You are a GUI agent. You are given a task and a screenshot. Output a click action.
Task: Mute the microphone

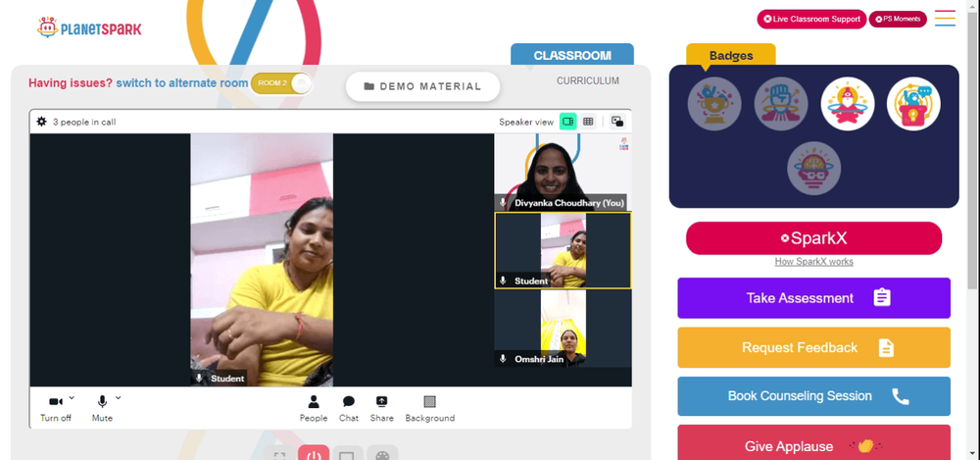(x=103, y=408)
